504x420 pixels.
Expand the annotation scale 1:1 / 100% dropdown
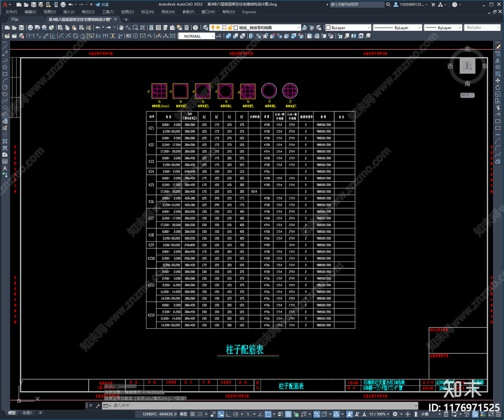380,414
